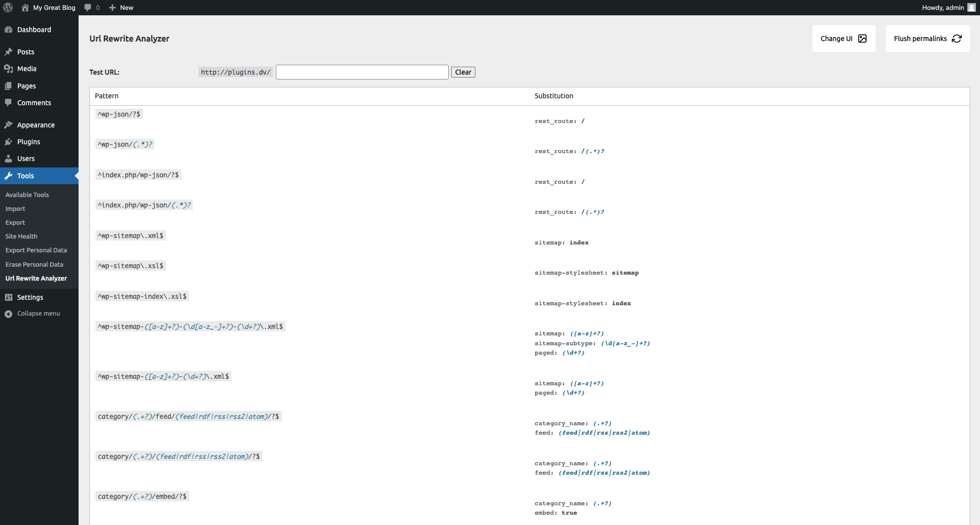Click the ^wp-json/?$ pattern

(x=119, y=114)
